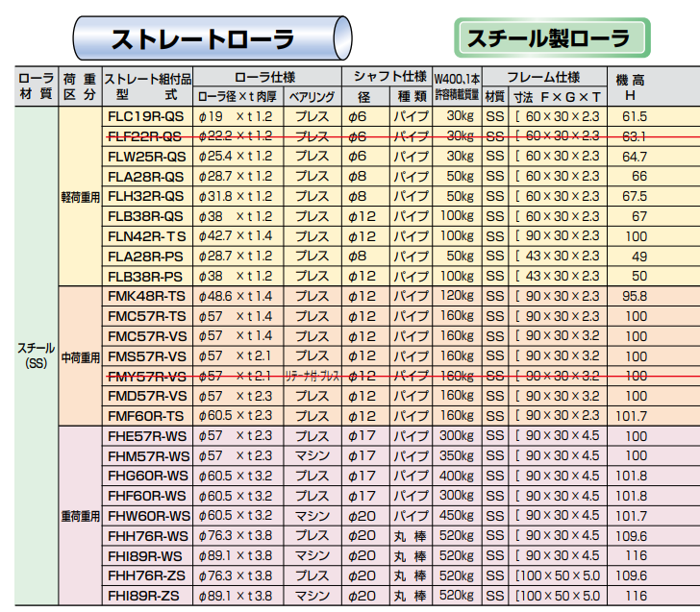This screenshot has width=700, height=612.
Task: Click the スチール (SS) material cell
Action: (x=37, y=355)
